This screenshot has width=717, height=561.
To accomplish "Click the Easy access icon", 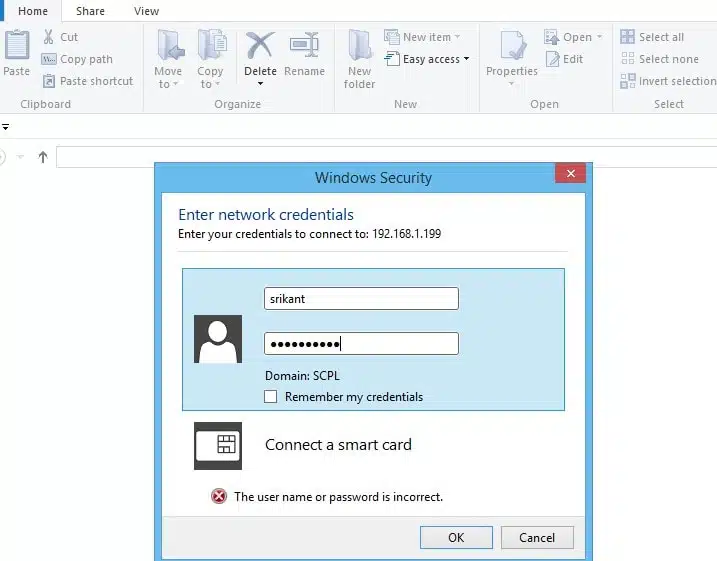I will (391, 59).
